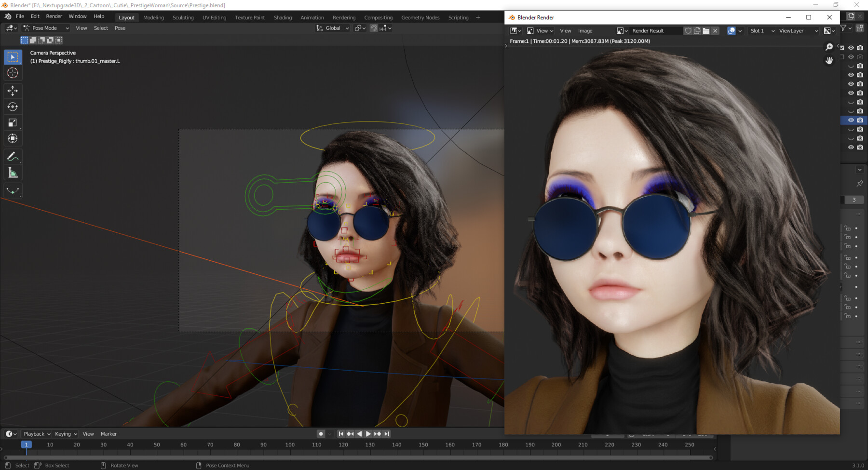
Task: Hide the highlighted collection's eye icon
Action: click(851, 120)
